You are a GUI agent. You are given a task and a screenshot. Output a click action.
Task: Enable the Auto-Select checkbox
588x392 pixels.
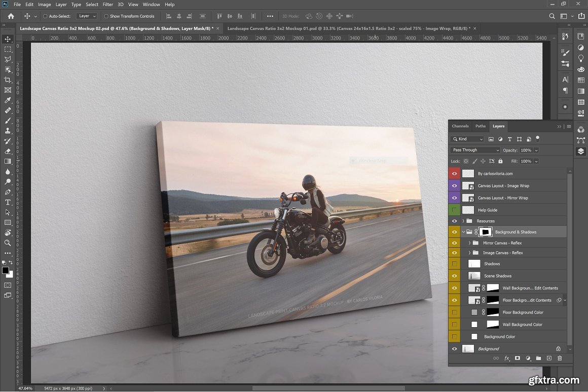point(45,16)
